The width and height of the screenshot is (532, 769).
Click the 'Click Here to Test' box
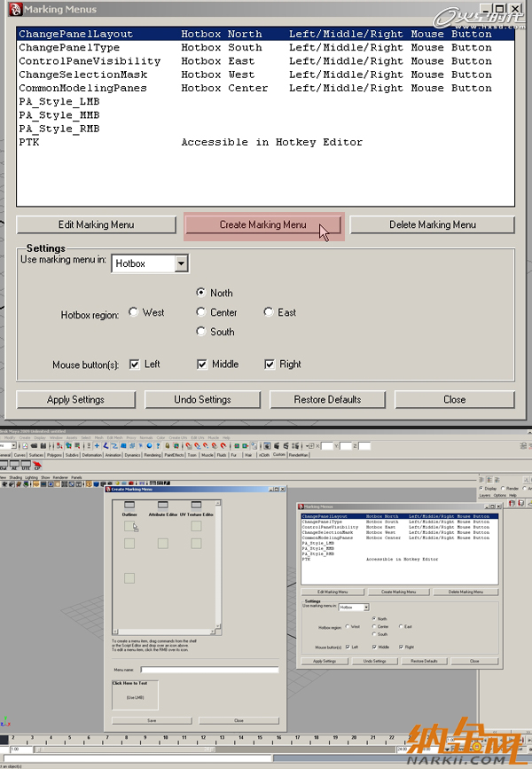(x=136, y=695)
